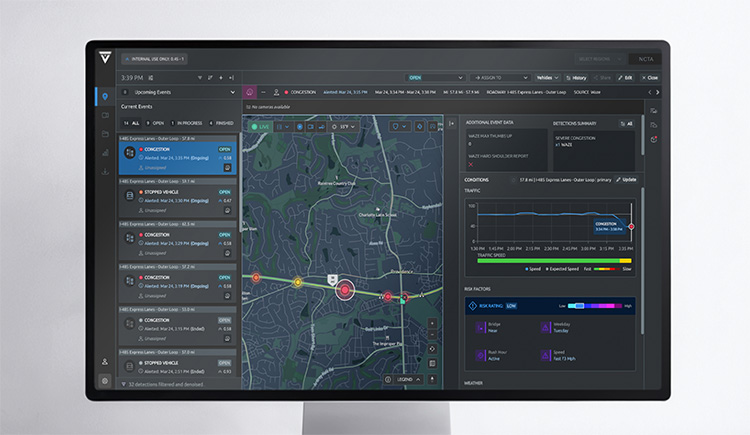750x435 pixels.
Task: Click the add event plus icon
Action: tap(221, 78)
